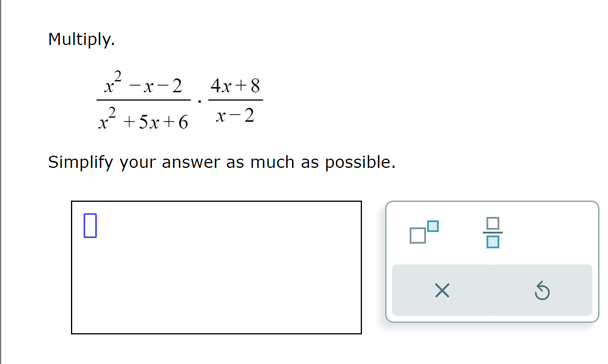Image resolution: width=608 pixels, height=364 pixels.
Task: Activate the blue answer placeholder box
Action: pos(90,226)
